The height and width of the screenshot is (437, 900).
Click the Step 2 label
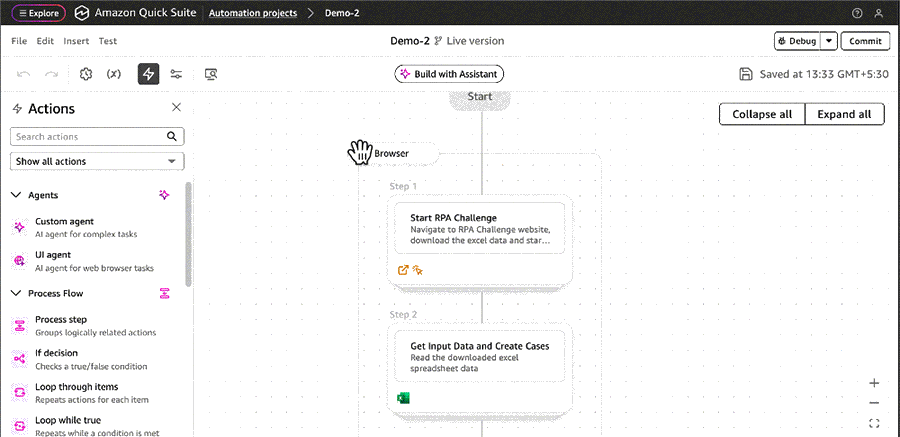point(403,315)
